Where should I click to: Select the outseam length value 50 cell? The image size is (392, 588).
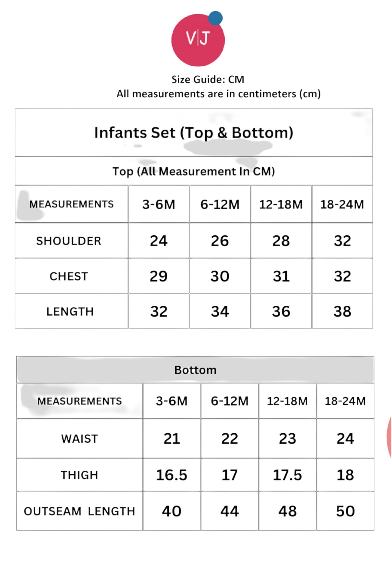click(x=345, y=511)
